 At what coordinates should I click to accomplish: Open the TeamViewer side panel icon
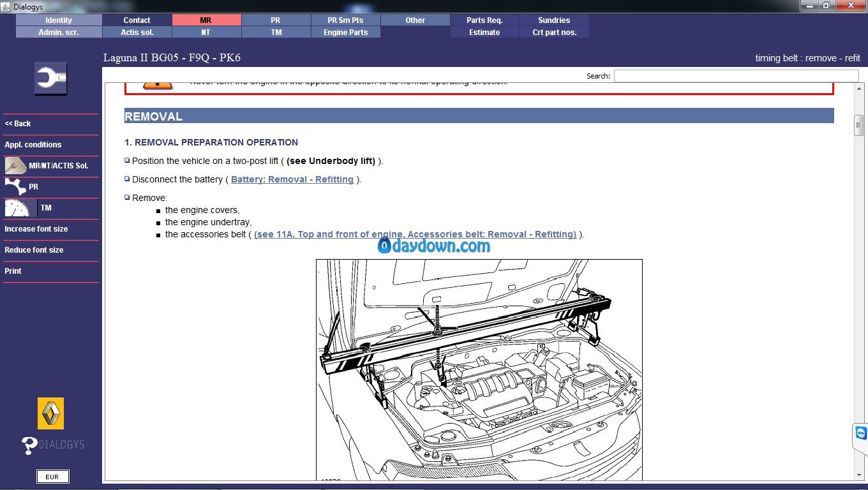pos(860,433)
